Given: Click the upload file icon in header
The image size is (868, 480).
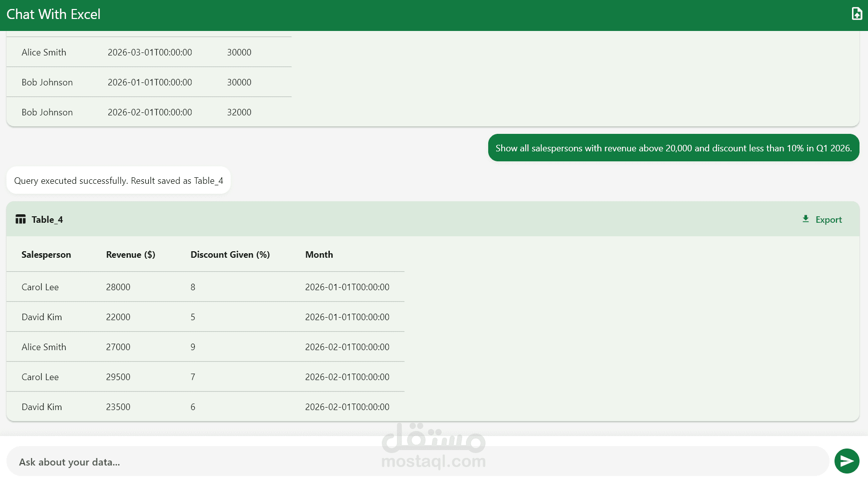Looking at the screenshot, I should click(x=857, y=14).
